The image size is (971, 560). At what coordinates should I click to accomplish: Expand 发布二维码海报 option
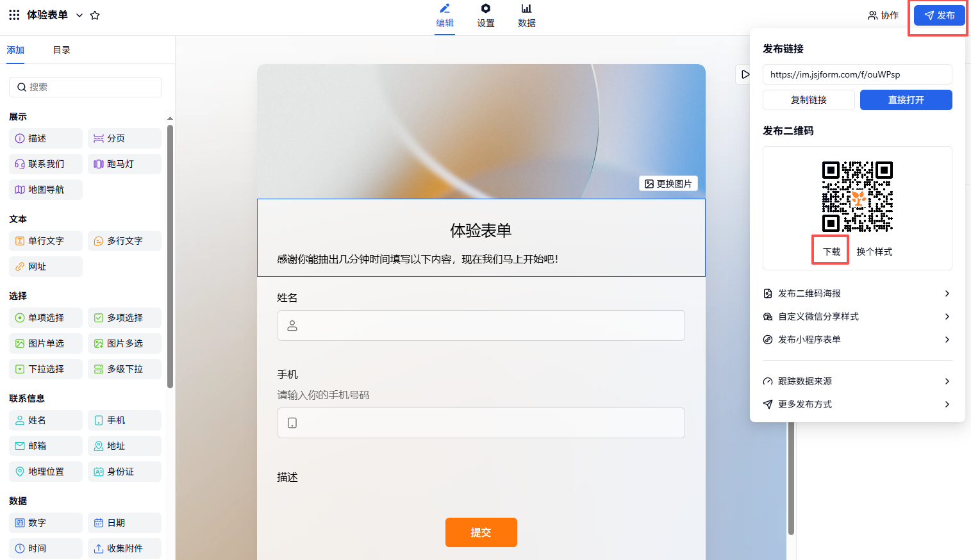(x=857, y=293)
